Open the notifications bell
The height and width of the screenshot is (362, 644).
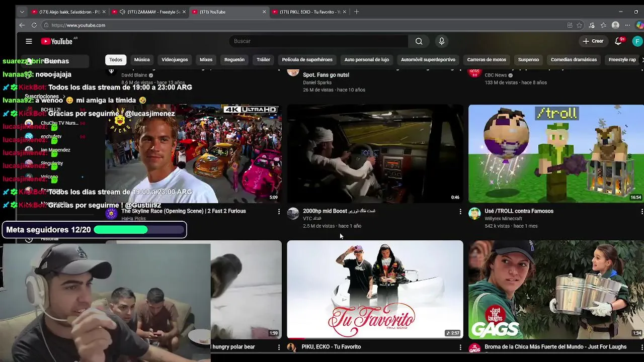click(x=619, y=41)
